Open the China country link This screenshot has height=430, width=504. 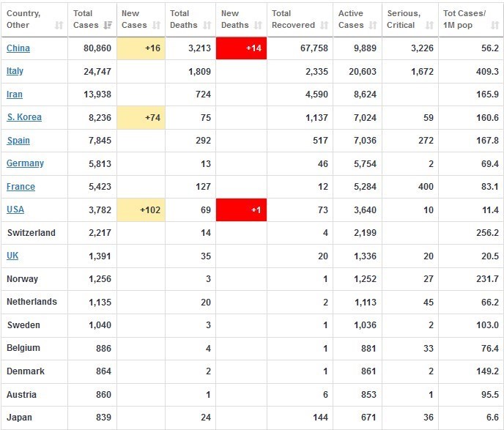pos(18,48)
